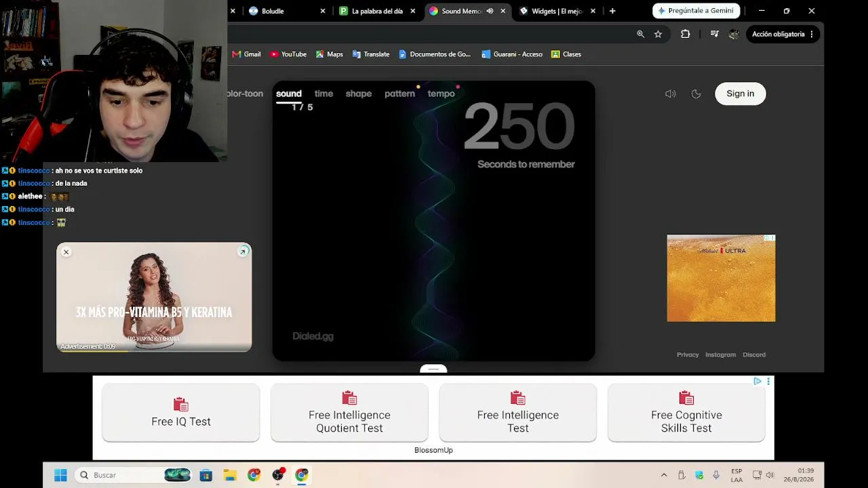Switch to dark mode with the moon icon

click(x=696, y=94)
